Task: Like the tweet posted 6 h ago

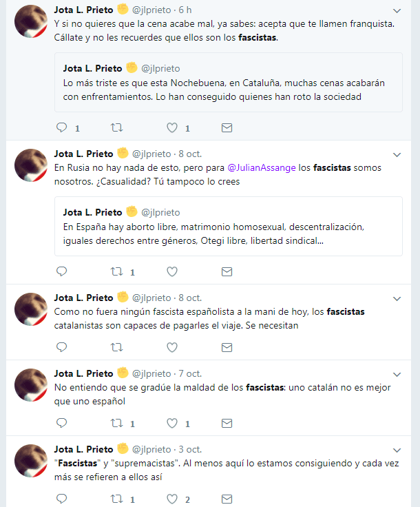Action: pyautogui.click(x=172, y=127)
